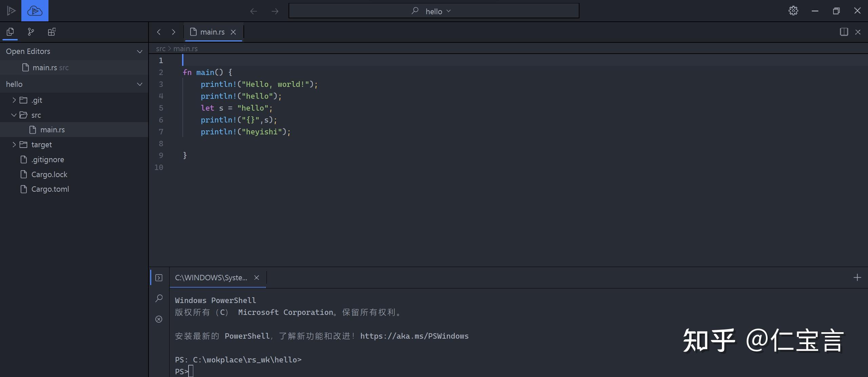
Task: Click the run and debug play icon
Action: 11,11
